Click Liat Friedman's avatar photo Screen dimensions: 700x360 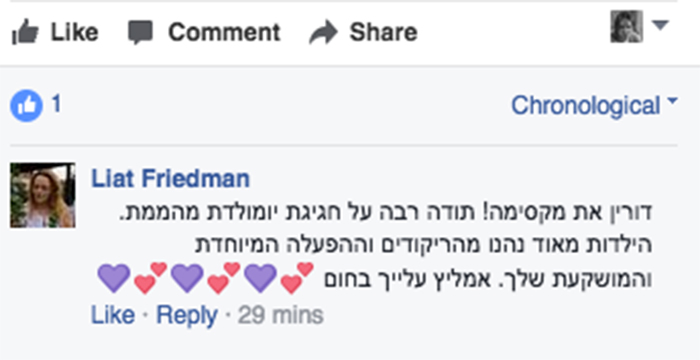coord(43,195)
